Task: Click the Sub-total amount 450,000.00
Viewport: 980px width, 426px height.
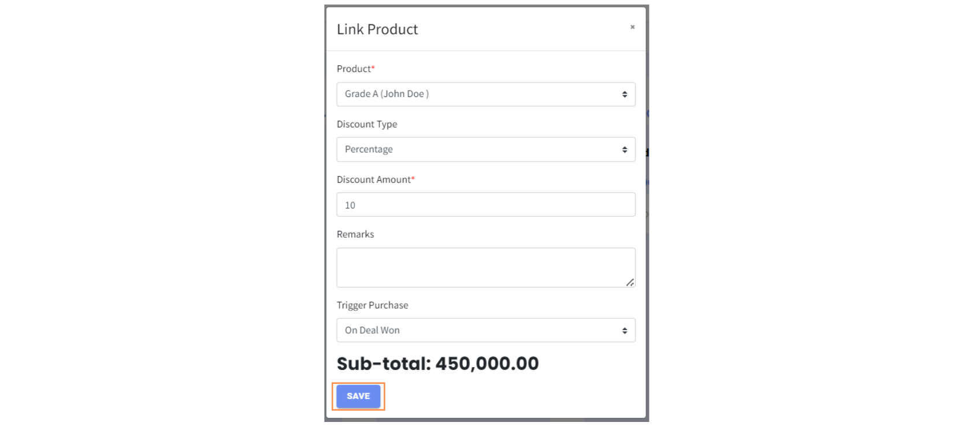Action: point(487,364)
